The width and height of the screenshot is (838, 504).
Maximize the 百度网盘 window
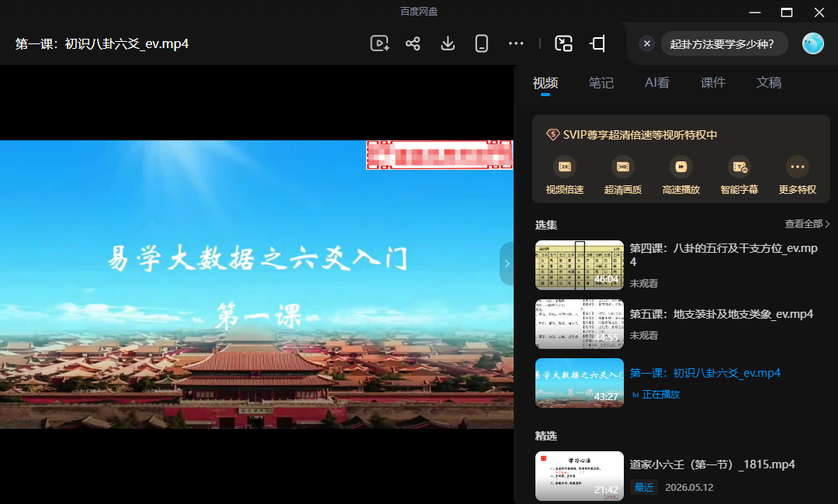787,12
